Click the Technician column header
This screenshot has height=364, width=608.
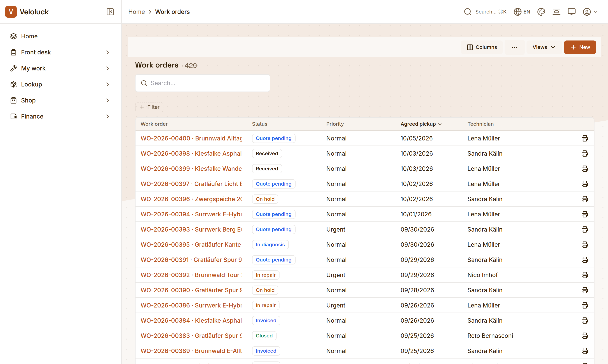click(480, 124)
